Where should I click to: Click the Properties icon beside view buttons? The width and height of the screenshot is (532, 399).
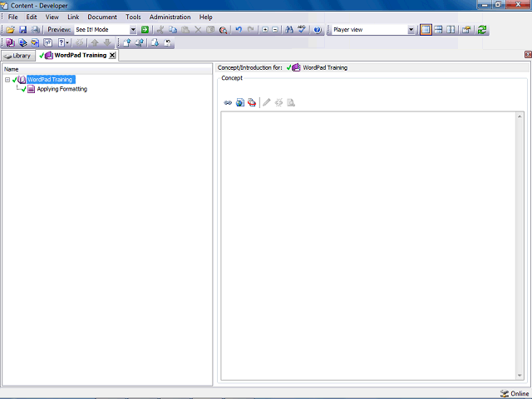coord(466,30)
